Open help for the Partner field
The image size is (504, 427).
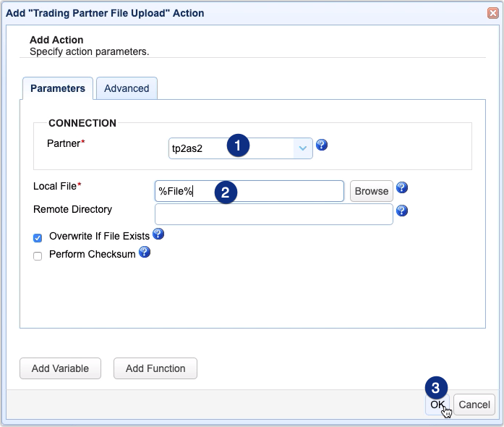(x=323, y=145)
